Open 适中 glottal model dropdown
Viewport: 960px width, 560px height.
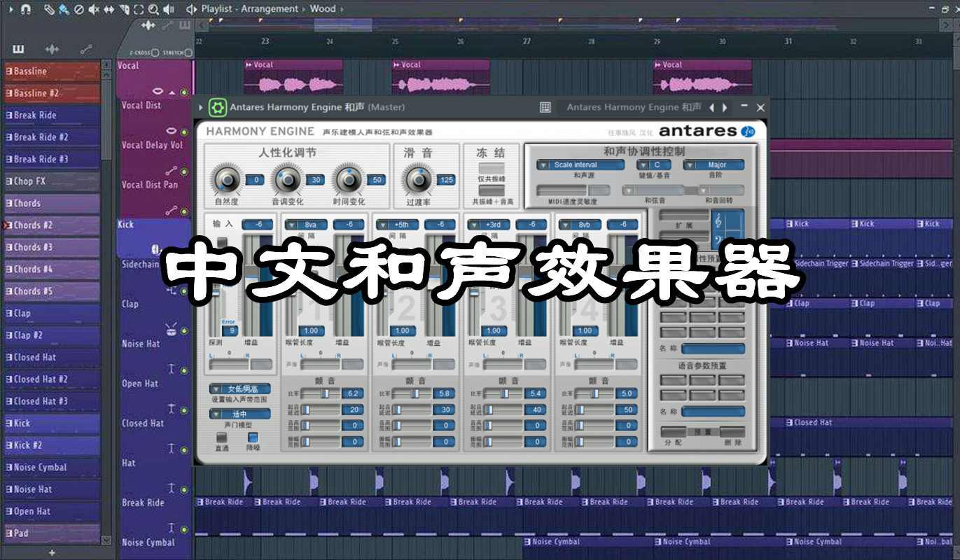[239, 414]
